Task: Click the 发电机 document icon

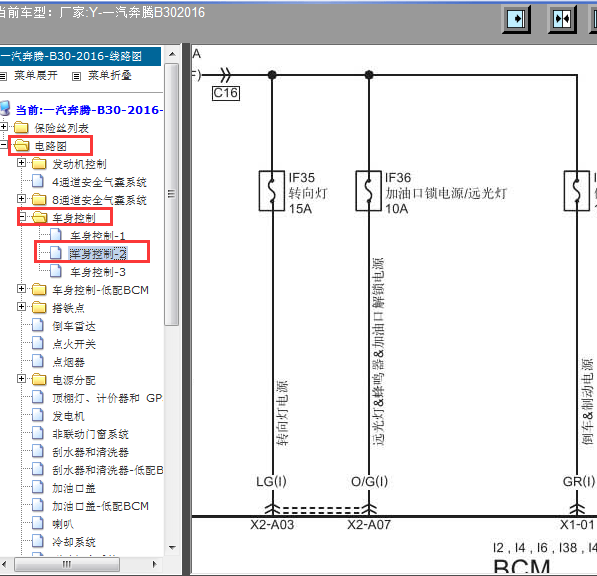Action: pyautogui.click(x=38, y=415)
